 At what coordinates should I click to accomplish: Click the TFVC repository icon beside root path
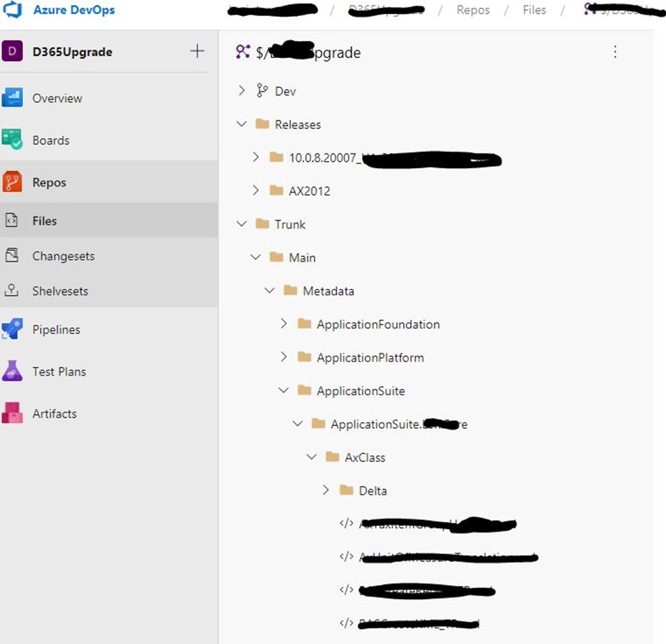[x=242, y=52]
